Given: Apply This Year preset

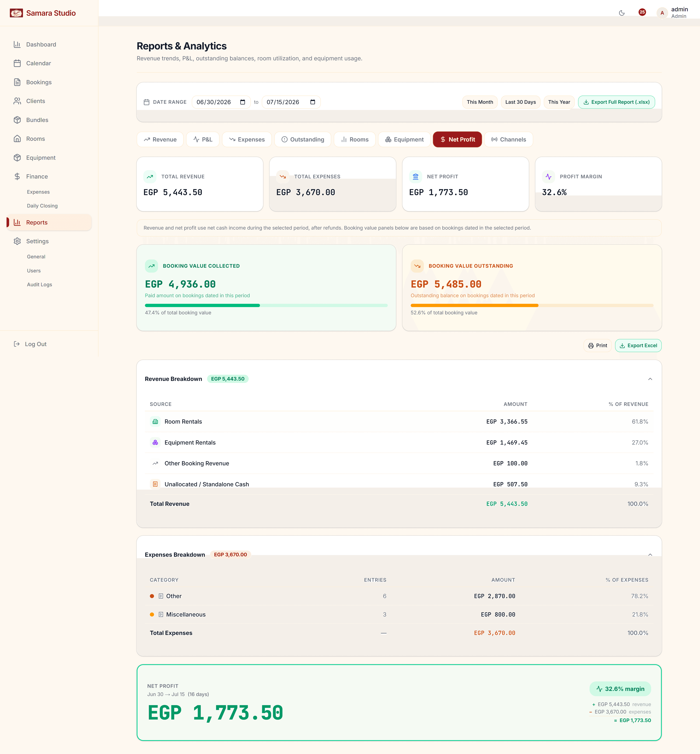Looking at the screenshot, I should [x=559, y=102].
